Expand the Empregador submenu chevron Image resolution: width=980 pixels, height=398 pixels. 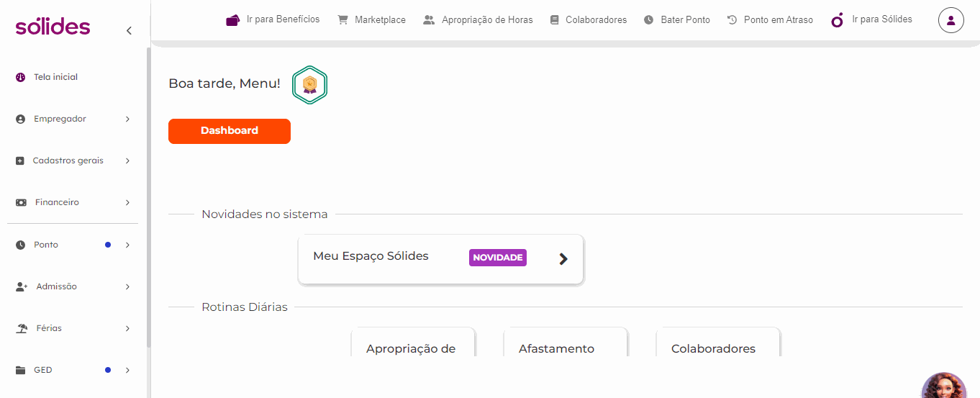pyautogui.click(x=127, y=119)
